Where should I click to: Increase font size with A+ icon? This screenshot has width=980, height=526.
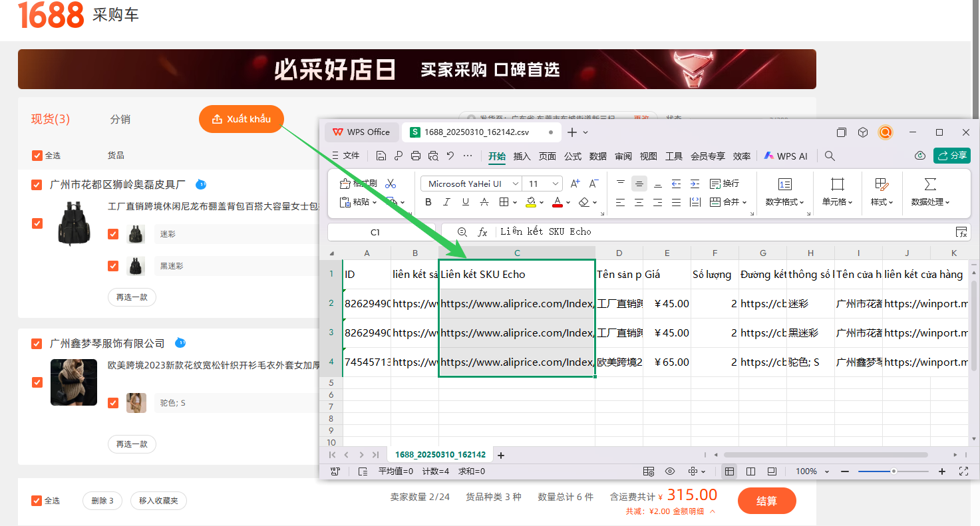coord(575,184)
